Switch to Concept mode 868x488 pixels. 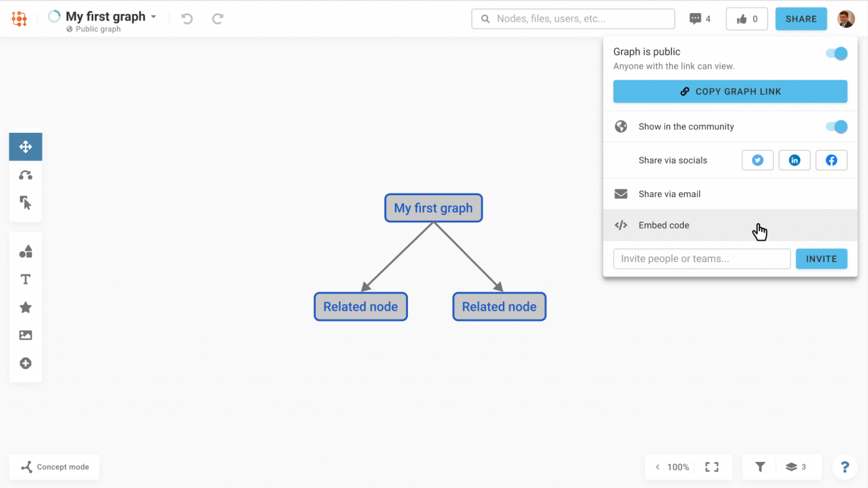54,467
